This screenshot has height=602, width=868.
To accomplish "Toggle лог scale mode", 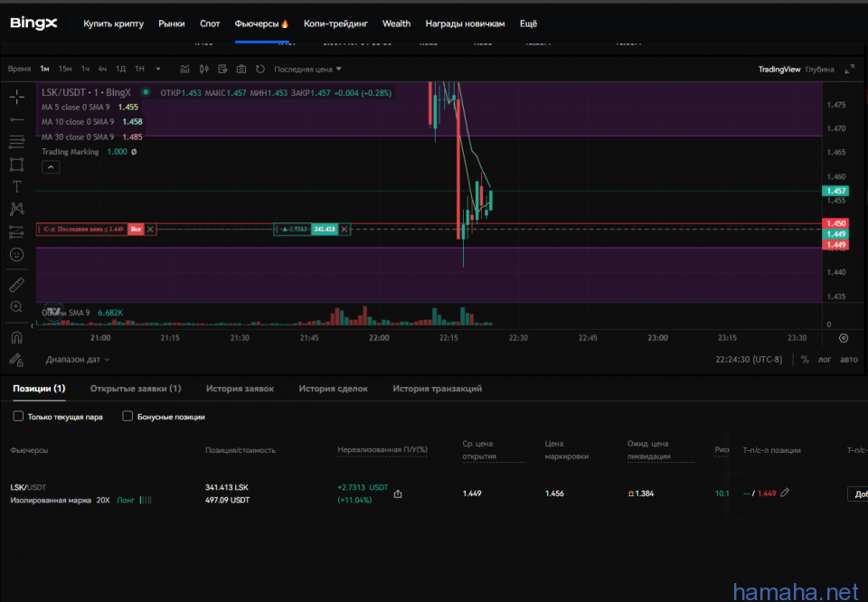I will pos(825,360).
